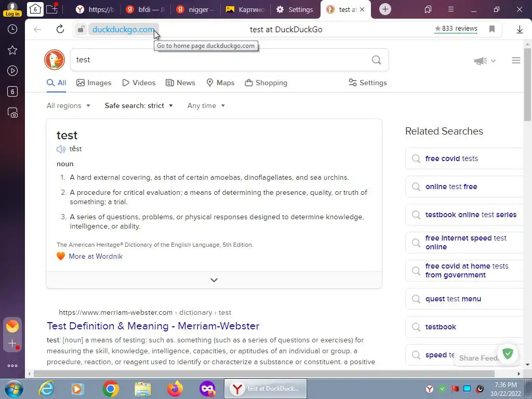Open Test Definition & Meaning Merriam-Webster result

click(153, 326)
